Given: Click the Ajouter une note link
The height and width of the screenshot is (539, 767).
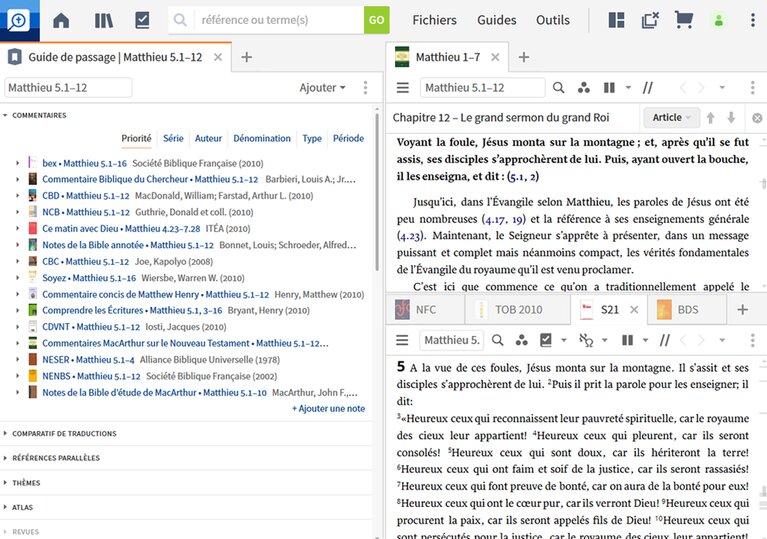Looking at the screenshot, I should tap(328, 408).
